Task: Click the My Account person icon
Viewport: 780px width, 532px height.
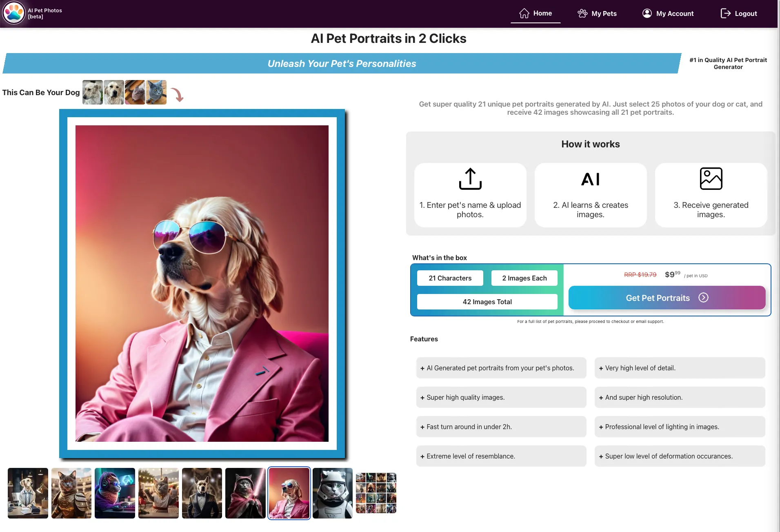Action: coord(647,13)
